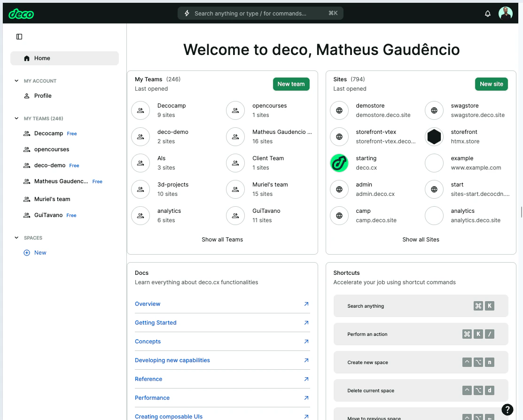Open notifications bell icon
This screenshot has width=523, height=420.
[x=488, y=14]
